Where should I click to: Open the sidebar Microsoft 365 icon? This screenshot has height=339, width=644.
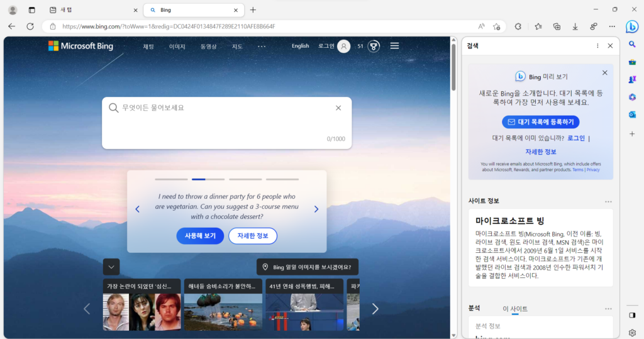click(x=632, y=97)
